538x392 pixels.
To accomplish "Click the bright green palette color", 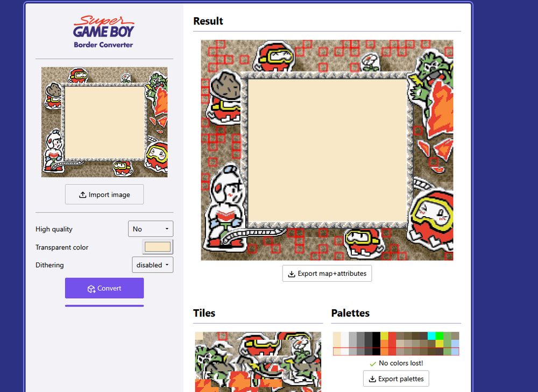I will 439,336.
